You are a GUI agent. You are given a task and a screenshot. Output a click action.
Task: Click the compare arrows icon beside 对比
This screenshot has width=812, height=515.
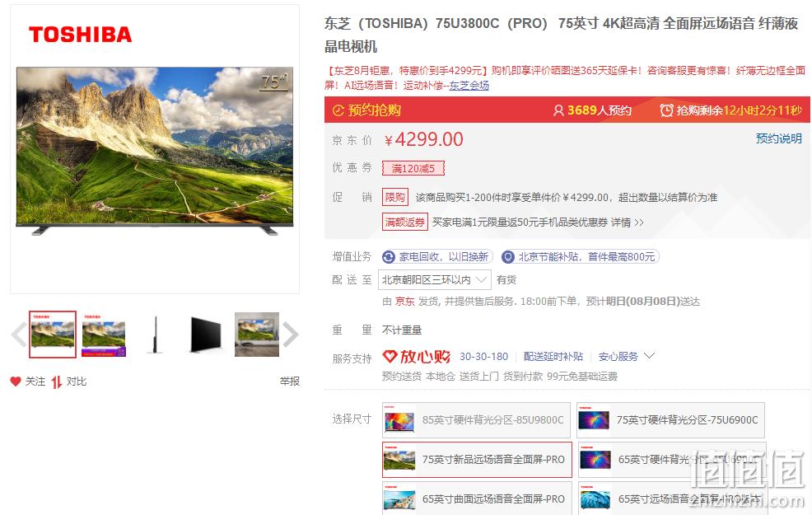57,382
